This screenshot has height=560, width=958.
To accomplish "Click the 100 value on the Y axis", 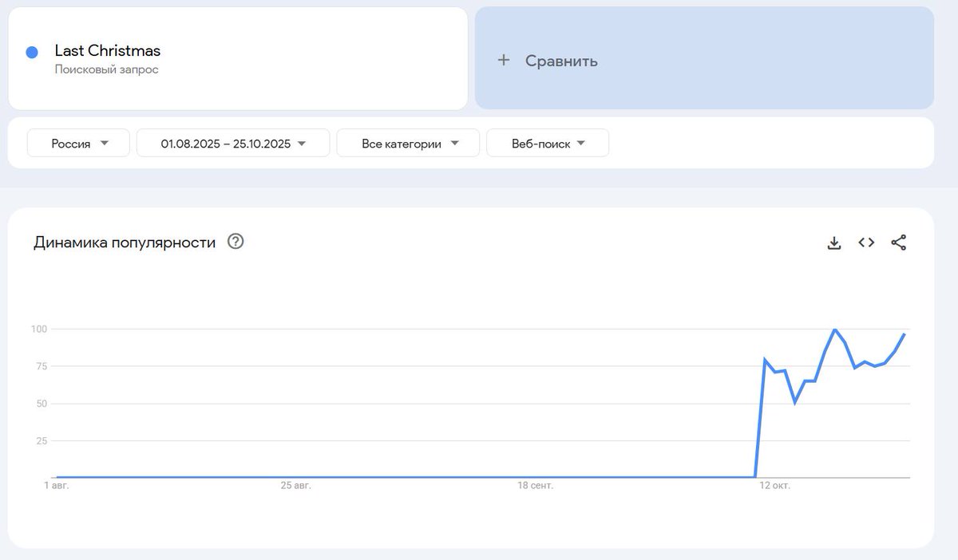I will coord(39,329).
